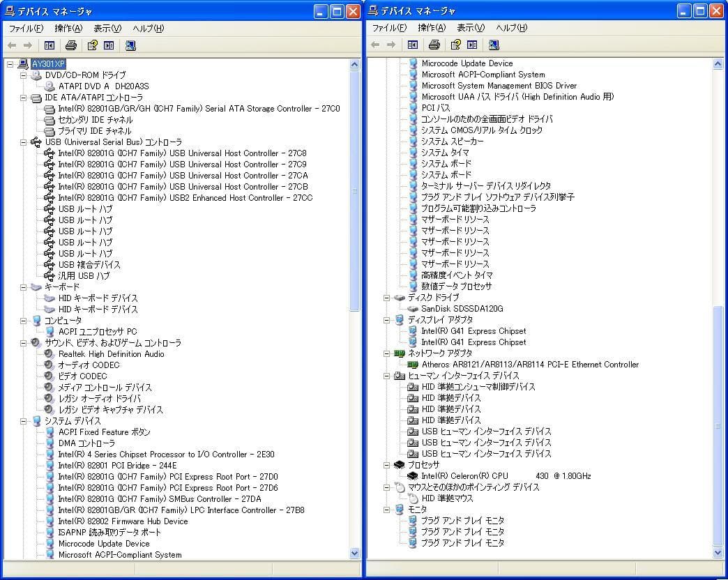Open the 表示(V) menu
This screenshot has height=580, width=728.
(105, 28)
